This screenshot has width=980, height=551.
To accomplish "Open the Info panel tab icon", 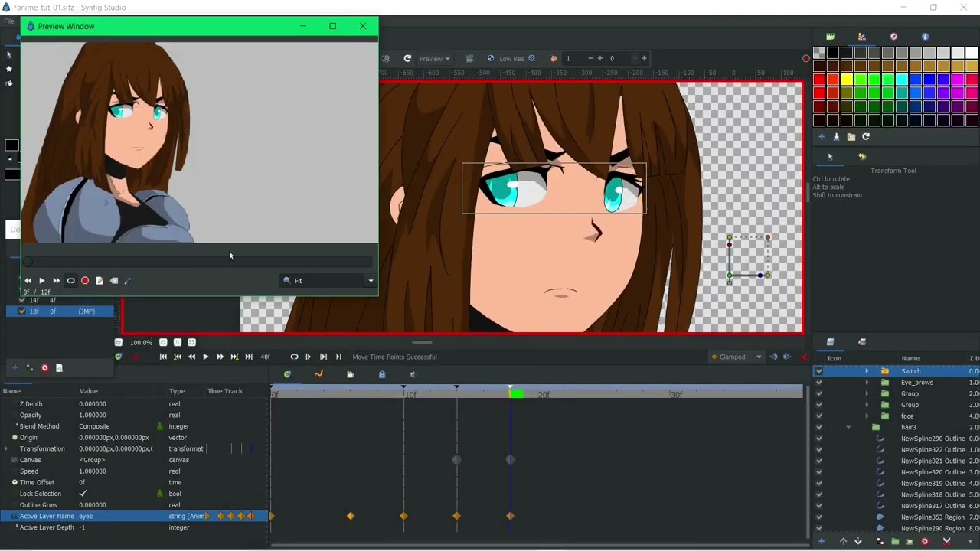I will click(925, 36).
